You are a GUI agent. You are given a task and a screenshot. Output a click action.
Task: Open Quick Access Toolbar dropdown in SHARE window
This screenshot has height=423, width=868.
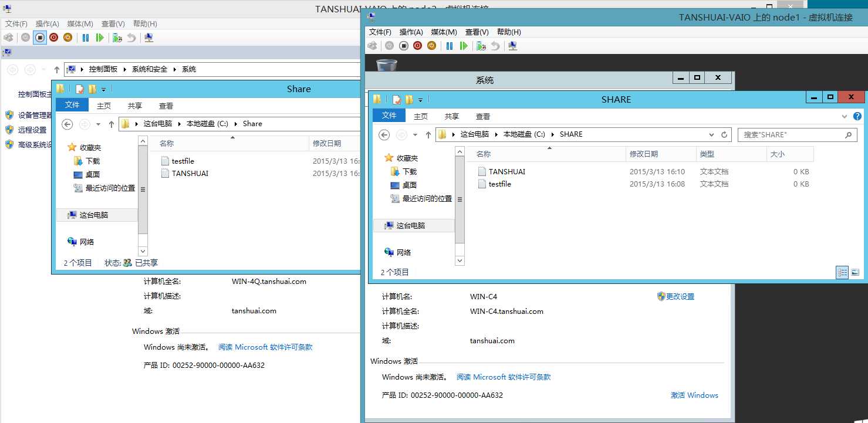(x=421, y=100)
